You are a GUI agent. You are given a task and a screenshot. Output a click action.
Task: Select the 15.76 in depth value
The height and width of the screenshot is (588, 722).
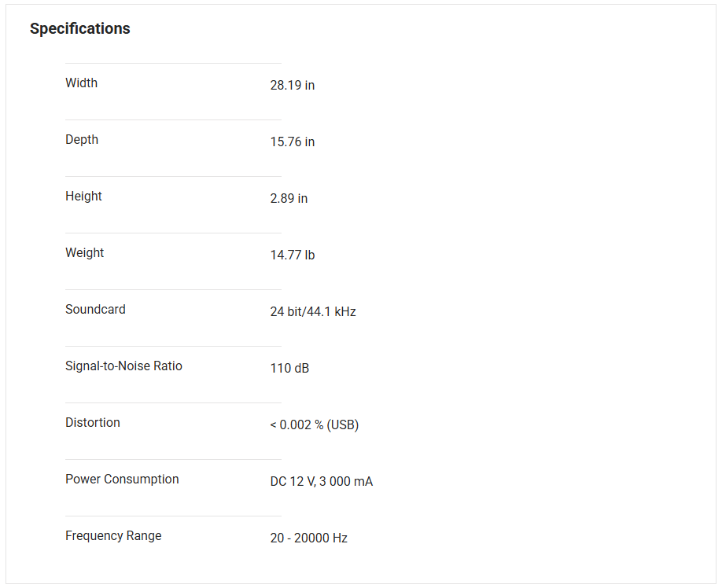[x=293, y=142]
